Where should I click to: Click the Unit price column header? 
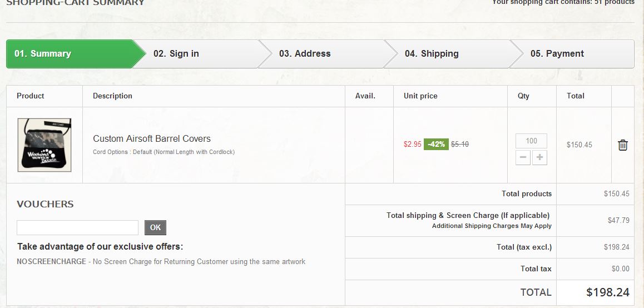[420, 96]
